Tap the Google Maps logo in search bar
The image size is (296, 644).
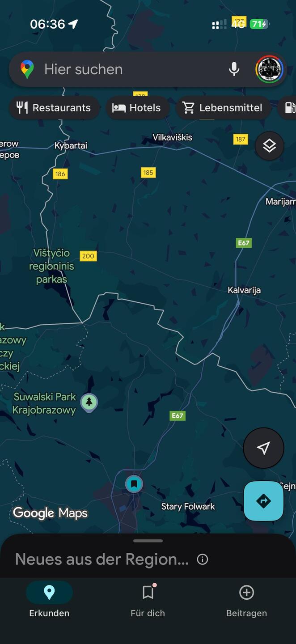click(x=27, y=69)
